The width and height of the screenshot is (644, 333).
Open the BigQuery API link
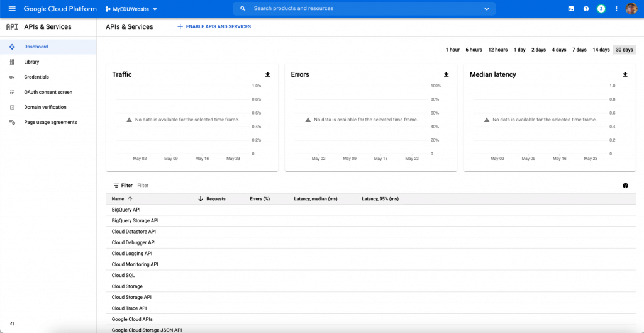tap(126, 210)
